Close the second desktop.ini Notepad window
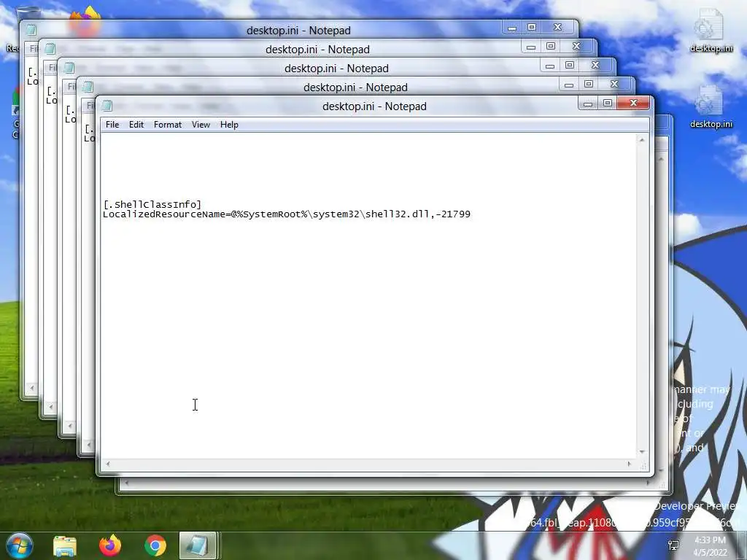 coord(576,46)
